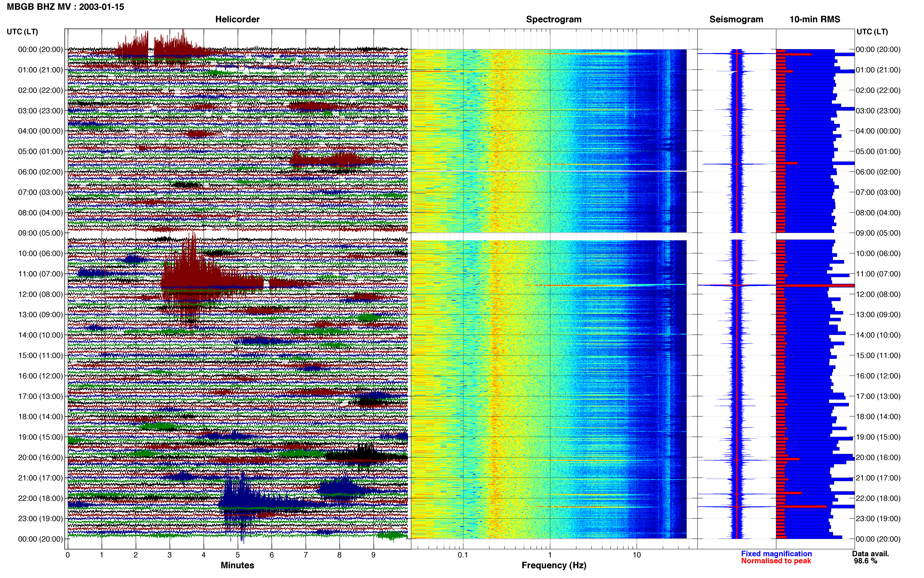Click the right '01:00 (21:00)' time label
Image resolution: width=924 pixels, height=578 pixels.
tap(878, 70)
